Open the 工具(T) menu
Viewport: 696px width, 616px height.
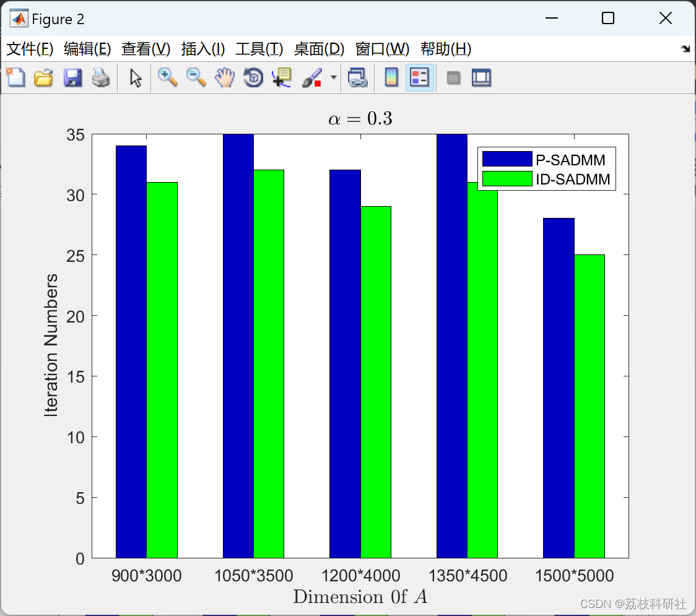point(259,49)
